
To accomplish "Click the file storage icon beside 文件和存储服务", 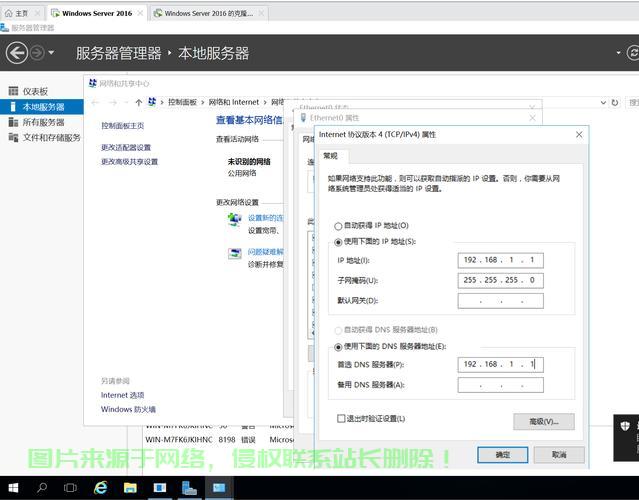I will point(13,137).
